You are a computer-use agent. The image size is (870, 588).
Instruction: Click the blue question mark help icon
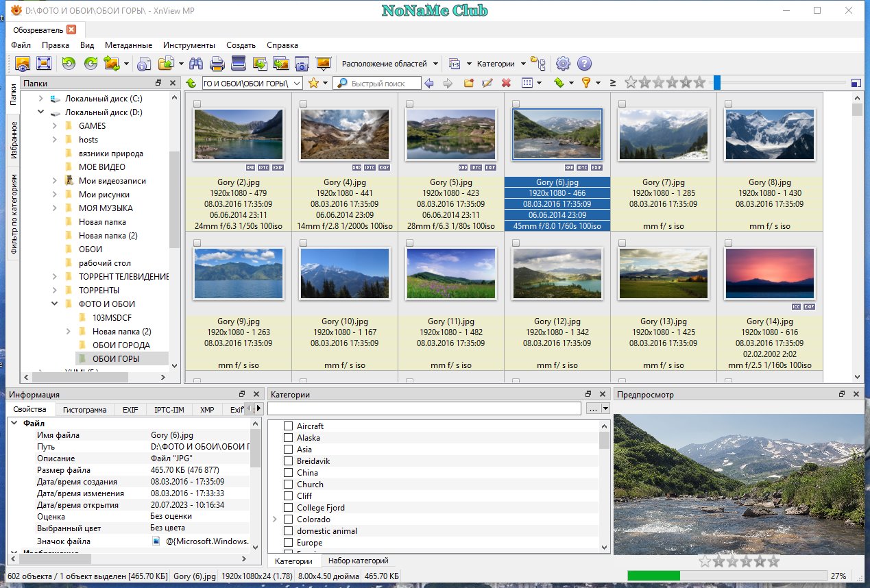pos(584,64)
